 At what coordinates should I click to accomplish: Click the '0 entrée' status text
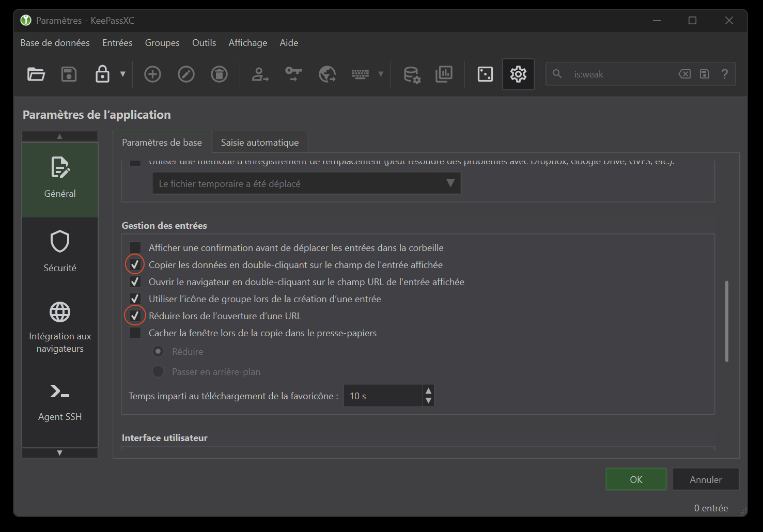[x=711, y=508]
